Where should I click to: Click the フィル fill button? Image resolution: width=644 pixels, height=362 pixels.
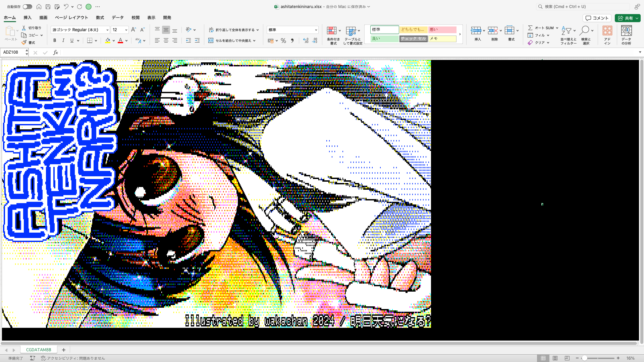pyautogui.click(x=538, y=35)
